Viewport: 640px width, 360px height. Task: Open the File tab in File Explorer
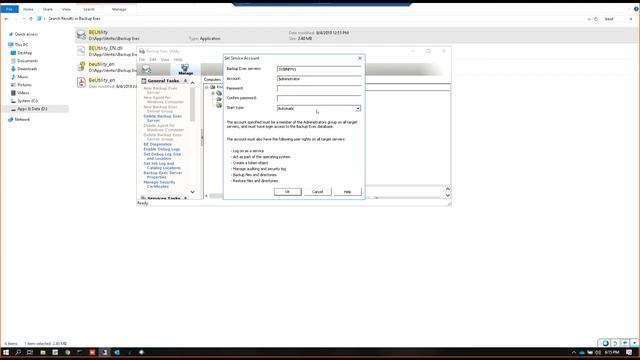pyautogui.click(x=9, y=9)
